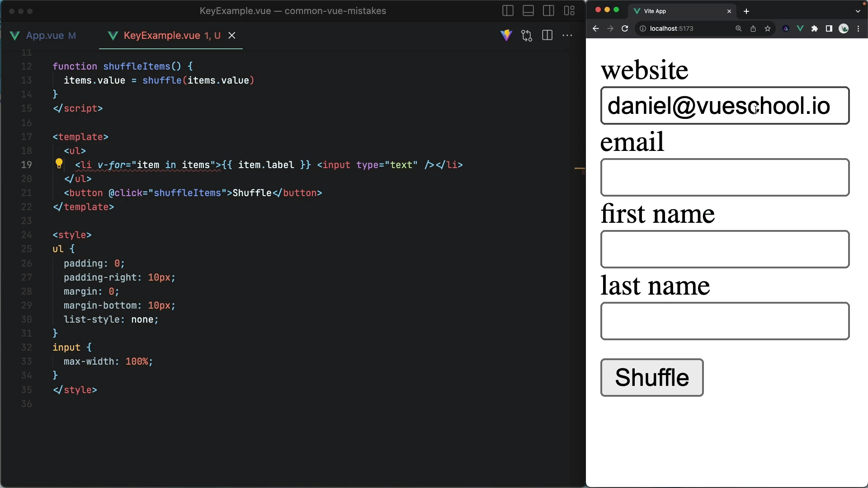The height and width of the screenshot is (488, 868).
Task: Open new browser tab
Action: point(746,11)
